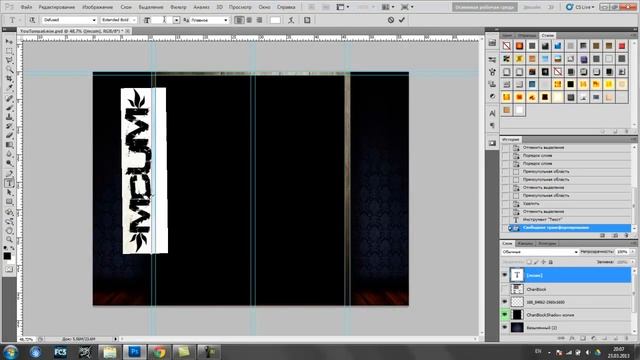Image resolution: width=640 pixels, height=360 pixels.
Task: Select the Brush tool
Action: [9, 108]
